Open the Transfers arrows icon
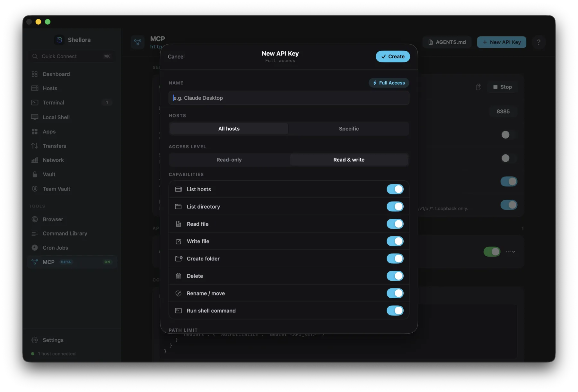 click(x=35, y=146)
